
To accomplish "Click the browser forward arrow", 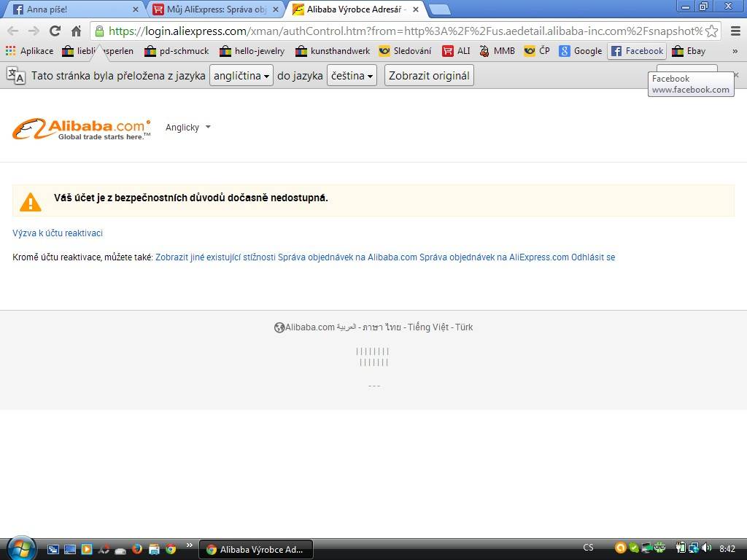I will 34,31.
